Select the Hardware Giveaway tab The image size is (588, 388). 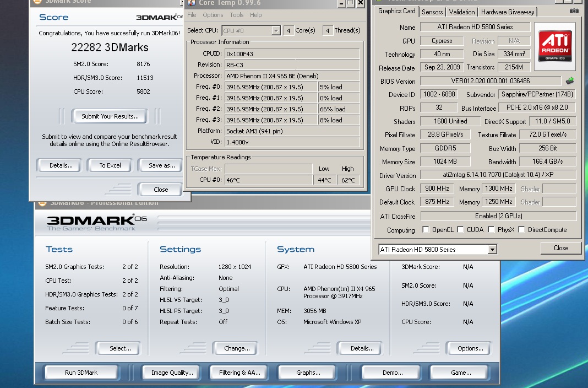point(508,12)
